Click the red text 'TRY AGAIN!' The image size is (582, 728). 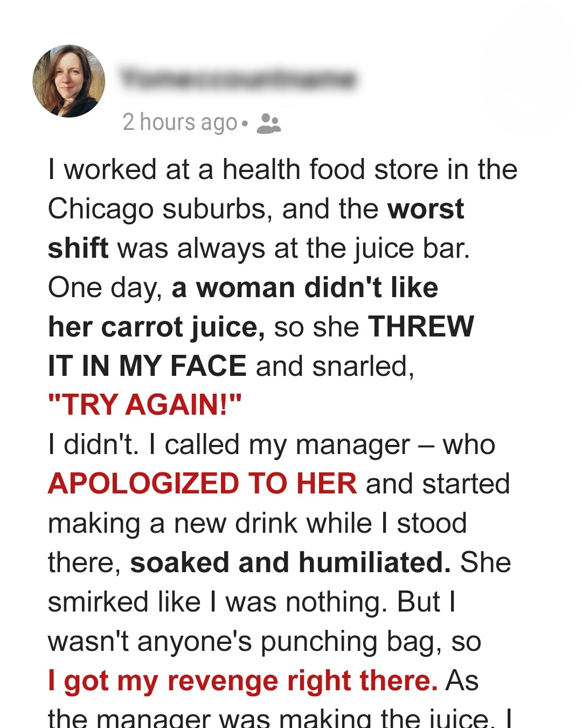coord(144,403)
